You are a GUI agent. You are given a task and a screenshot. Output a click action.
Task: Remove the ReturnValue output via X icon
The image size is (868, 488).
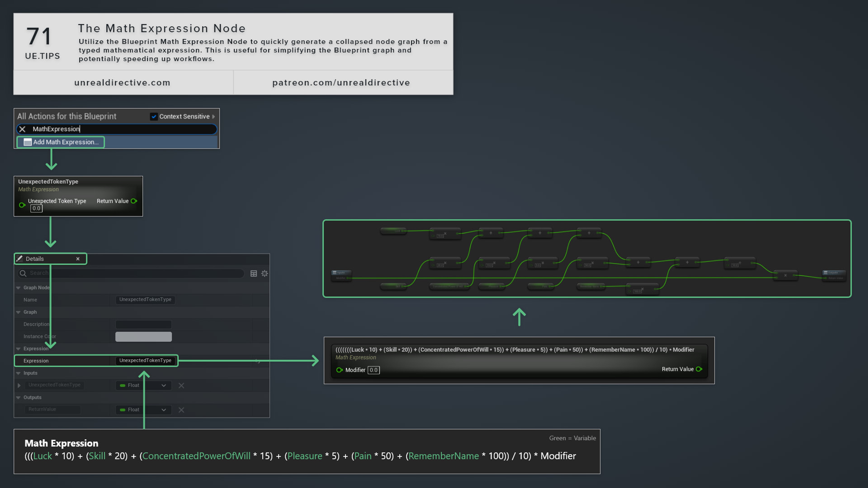tap(181, 410)
